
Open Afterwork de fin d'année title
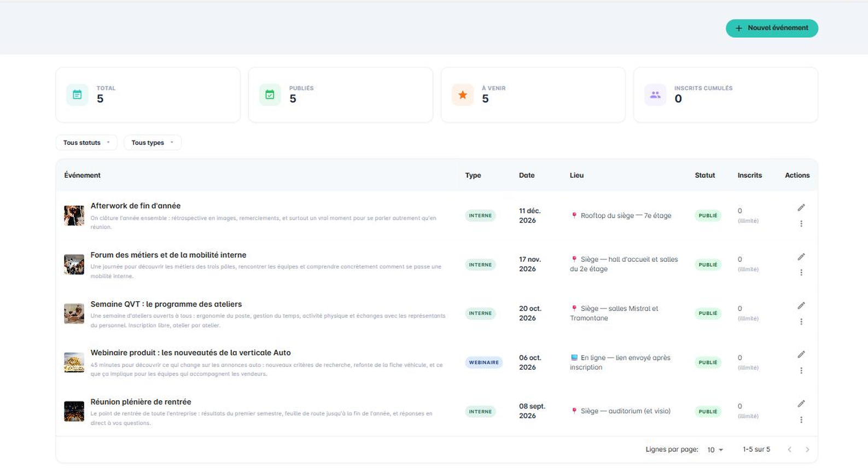[x=136, y=206]
